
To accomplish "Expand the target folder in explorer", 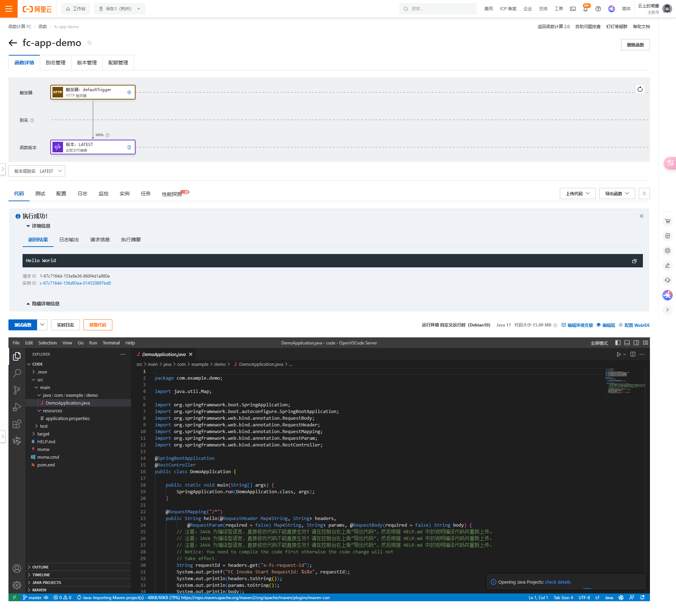I will point(43,434).
